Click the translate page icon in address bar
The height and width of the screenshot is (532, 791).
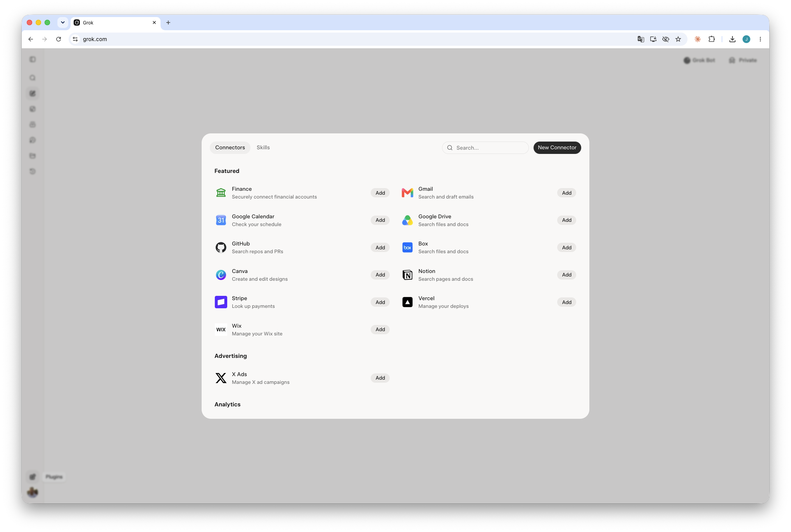coord(641,39)
